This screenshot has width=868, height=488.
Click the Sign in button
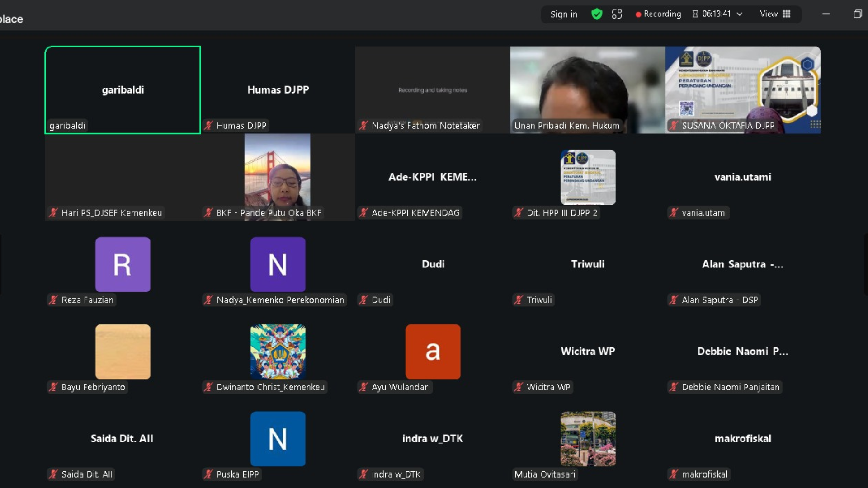pos(564,14)
